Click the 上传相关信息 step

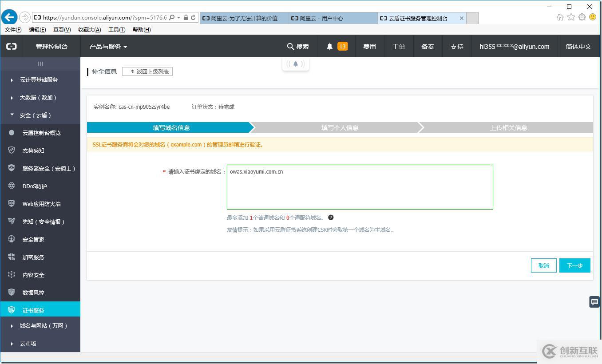coord(508,128)
